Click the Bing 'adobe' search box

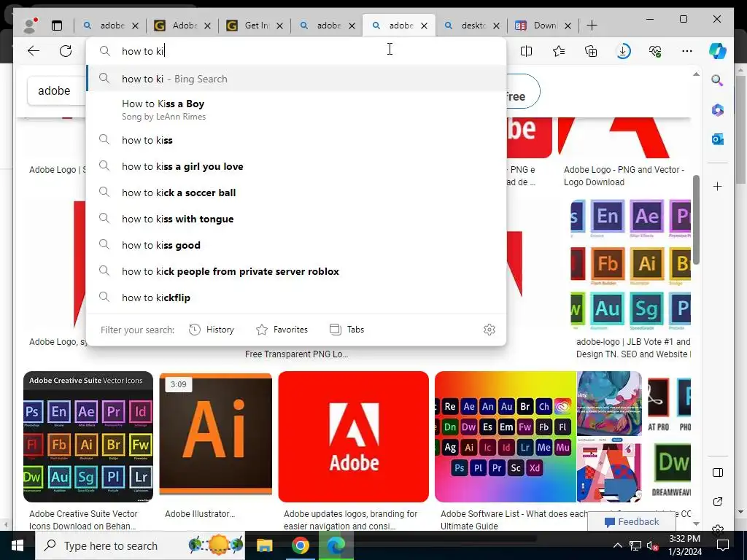click(x=55, y=90)
